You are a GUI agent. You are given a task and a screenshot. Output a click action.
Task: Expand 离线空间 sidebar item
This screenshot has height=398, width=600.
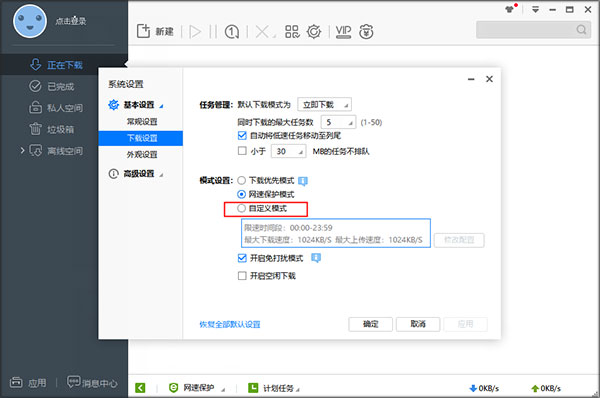point(23,150)
